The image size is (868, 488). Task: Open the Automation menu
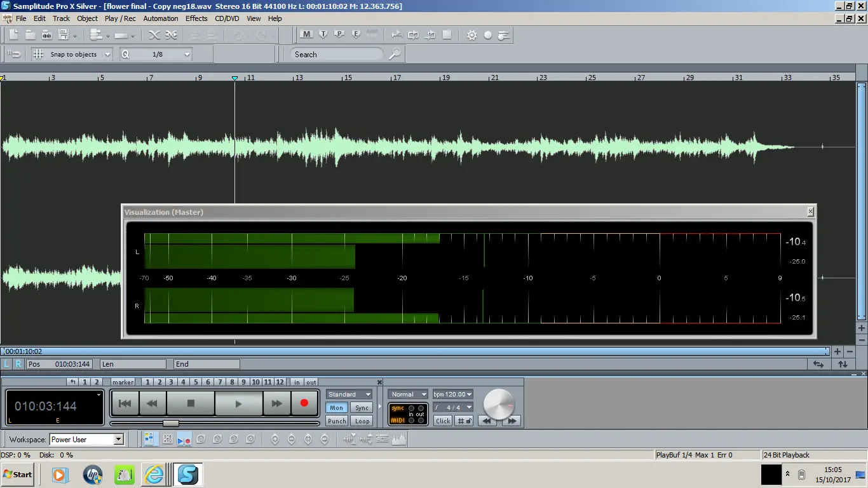(161, 18)
